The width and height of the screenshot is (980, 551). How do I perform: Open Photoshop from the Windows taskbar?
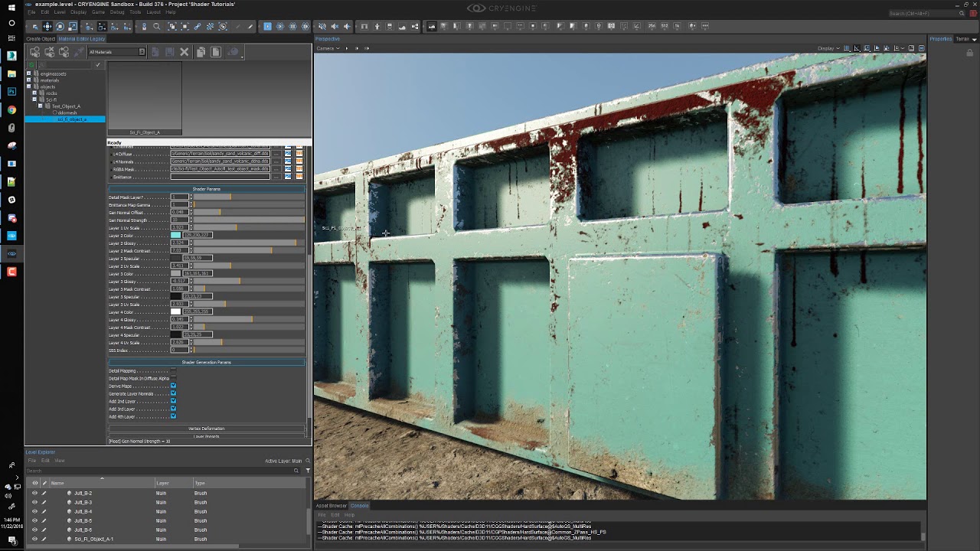tap(11, 91)
